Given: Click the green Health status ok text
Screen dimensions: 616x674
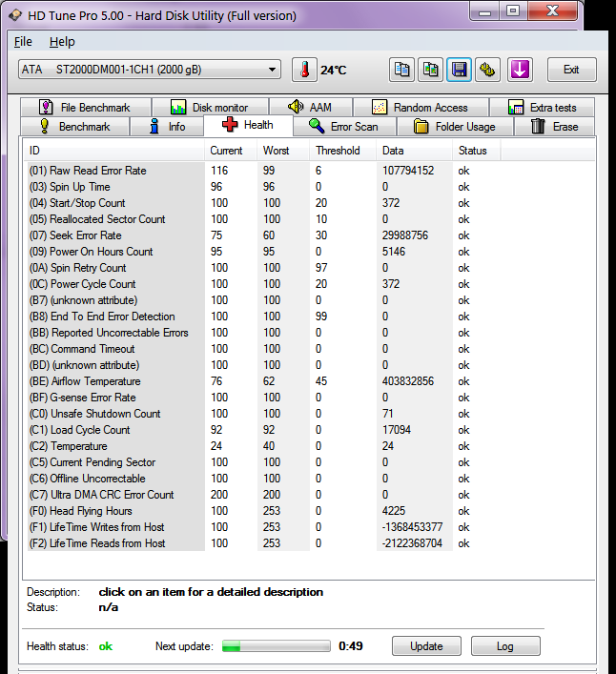Looking at the screenshot, I should pos(106,646).
